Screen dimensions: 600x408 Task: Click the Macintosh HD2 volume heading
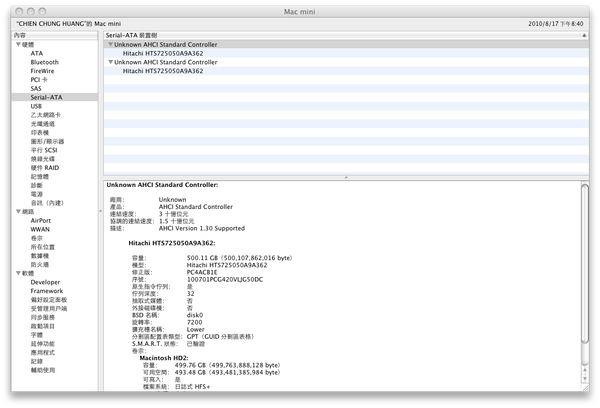click(x=164, y=358)
